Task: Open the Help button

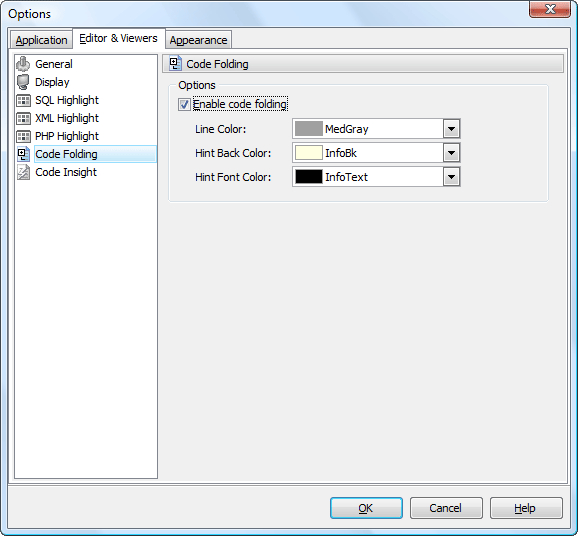Action: coord(526,508)
